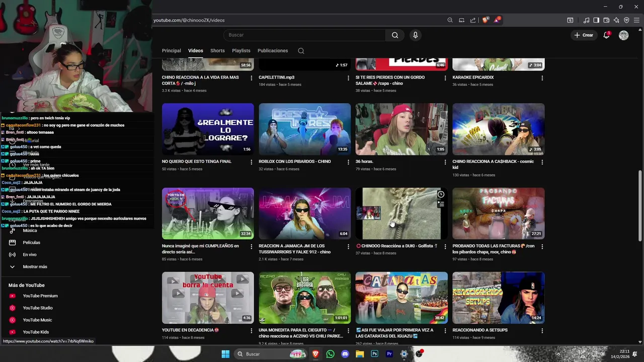Screen dimensions: 644x362
Task: Open title KARAOKE EPICARDIX
Action: (x=473, y=77)
